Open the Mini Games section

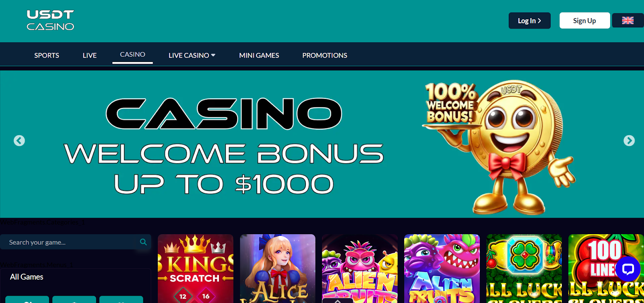tap(259, 55)
